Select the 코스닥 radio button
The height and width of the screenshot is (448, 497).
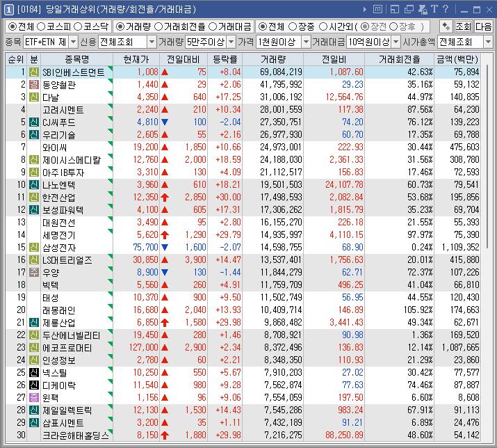(x=78, y=26)
